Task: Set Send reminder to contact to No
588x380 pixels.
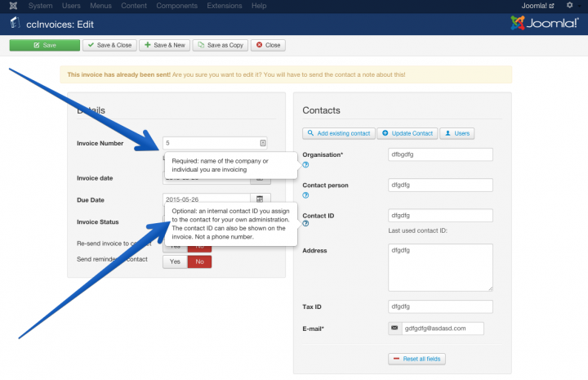Action: click(x=199, y=262)
